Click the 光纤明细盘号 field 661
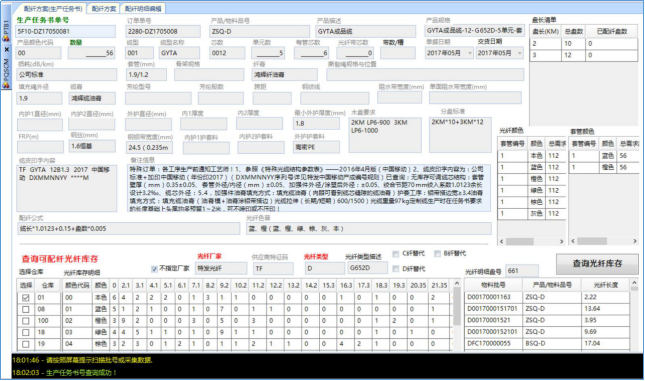This screenshot has width=645, height=381. 522,271
